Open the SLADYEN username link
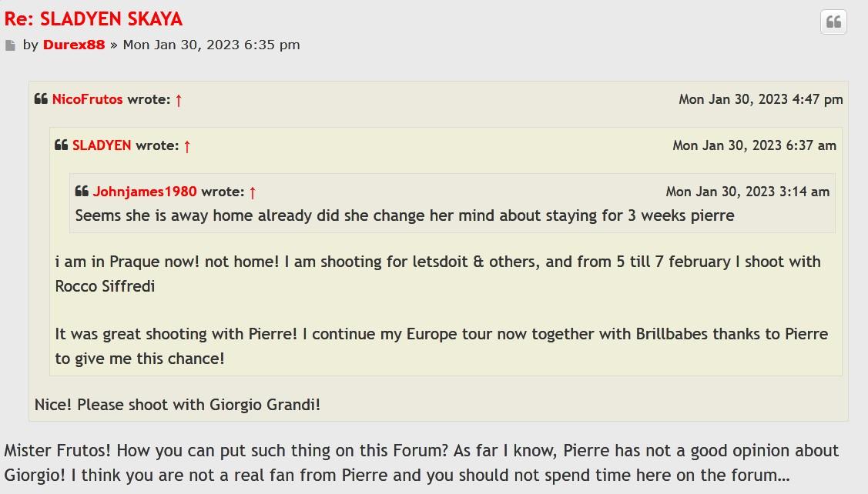 point(102,145)
